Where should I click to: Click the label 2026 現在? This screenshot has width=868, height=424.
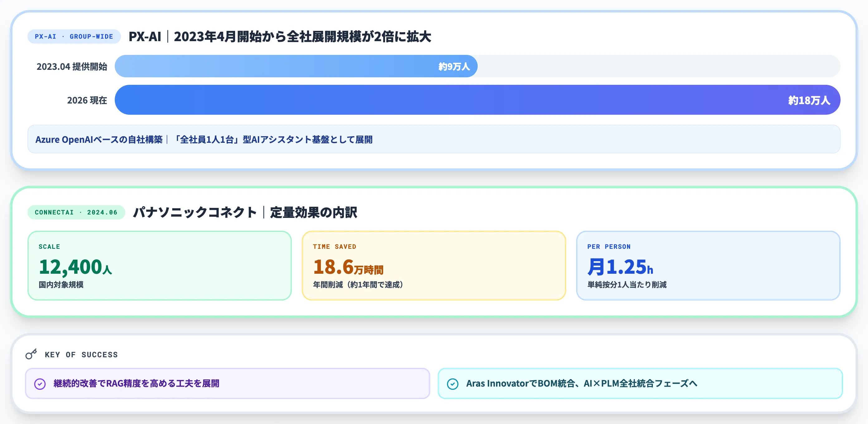87,100
